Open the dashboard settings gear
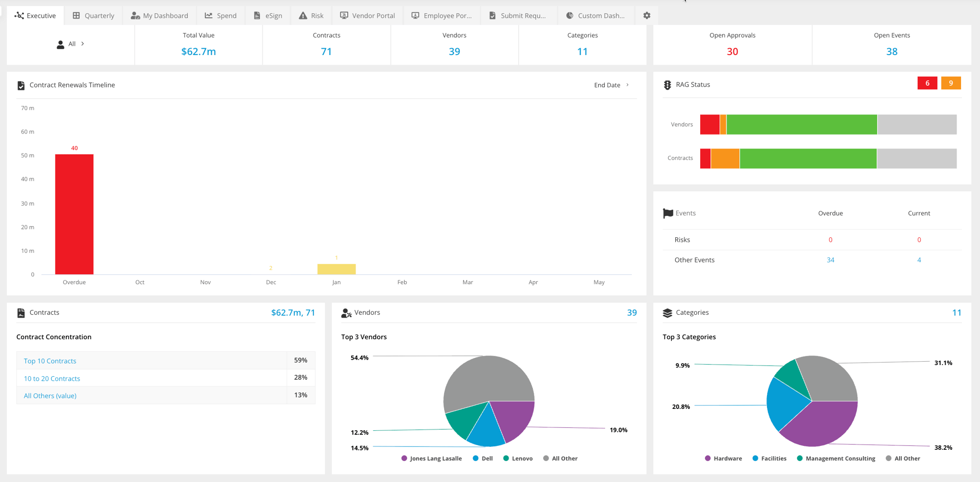The width and height of the screenshot is (980, 482). click(x=647, y=15)
